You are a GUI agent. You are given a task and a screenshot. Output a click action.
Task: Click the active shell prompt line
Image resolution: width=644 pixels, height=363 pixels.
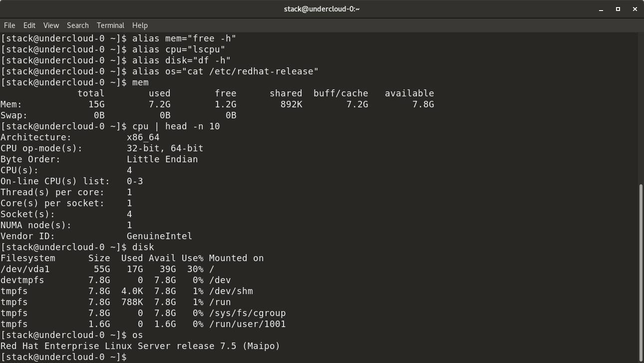coord(65,357)
